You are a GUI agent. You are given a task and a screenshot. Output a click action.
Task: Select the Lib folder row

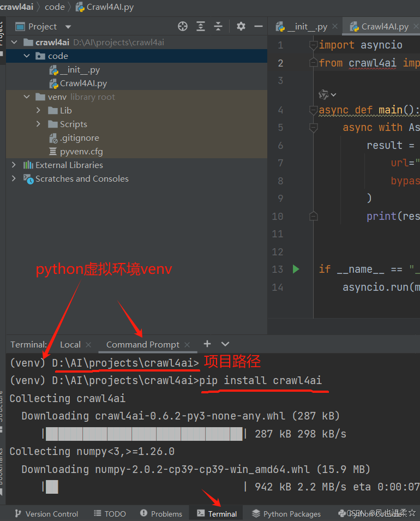[136, 110]
